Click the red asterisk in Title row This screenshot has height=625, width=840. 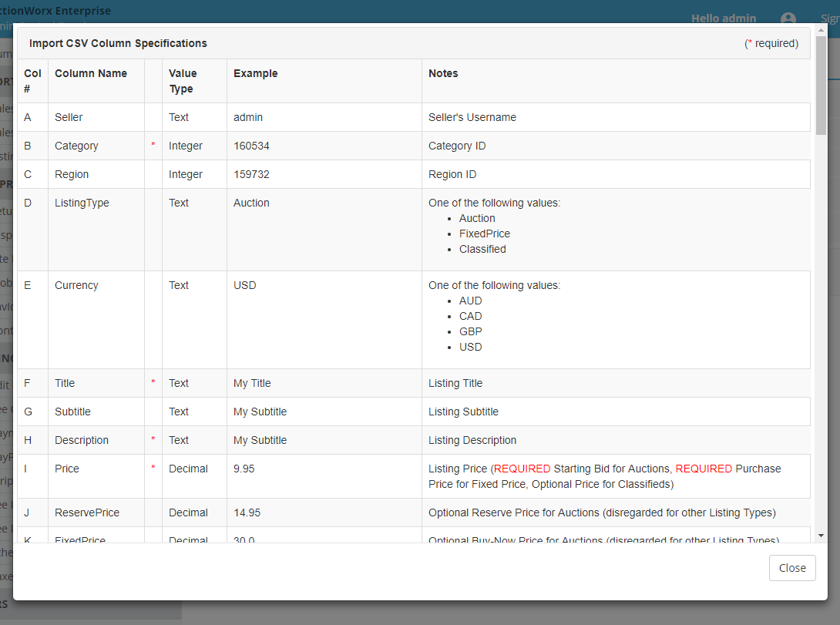coord(153,381)
